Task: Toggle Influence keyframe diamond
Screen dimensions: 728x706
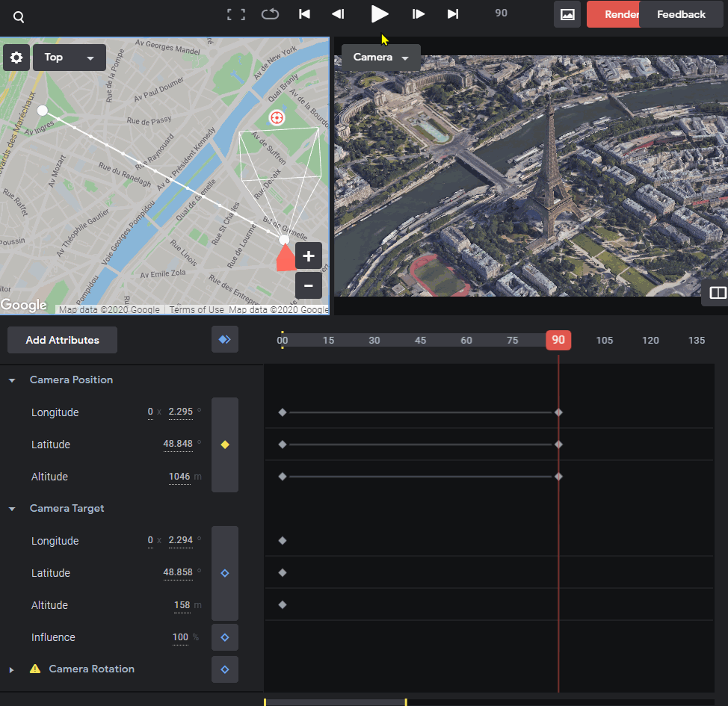Action: tap(225, 637)
